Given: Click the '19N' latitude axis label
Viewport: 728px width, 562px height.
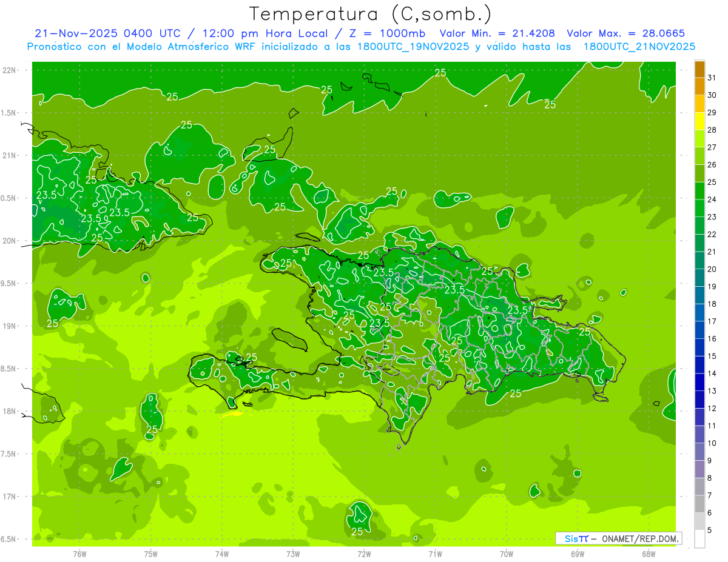Looking at the screenshot, I should tap(8, 326).
